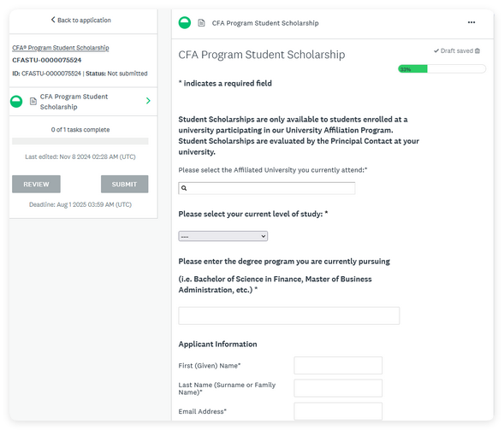This screenshot has width=504, height=430.
Task: Select the Affiliated University search box
Action: [x=267, y=188]
